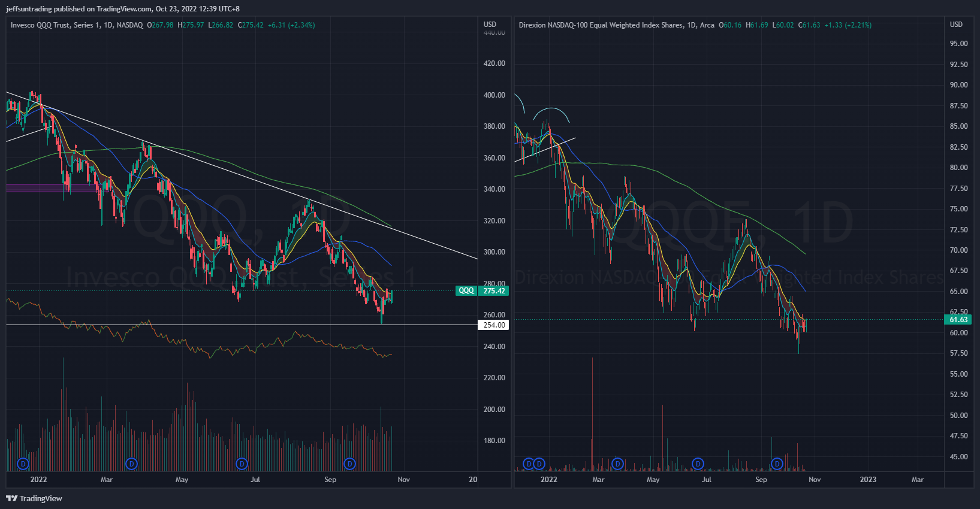
Task: Click the TradingView logo in the footer
Action: 34,498
